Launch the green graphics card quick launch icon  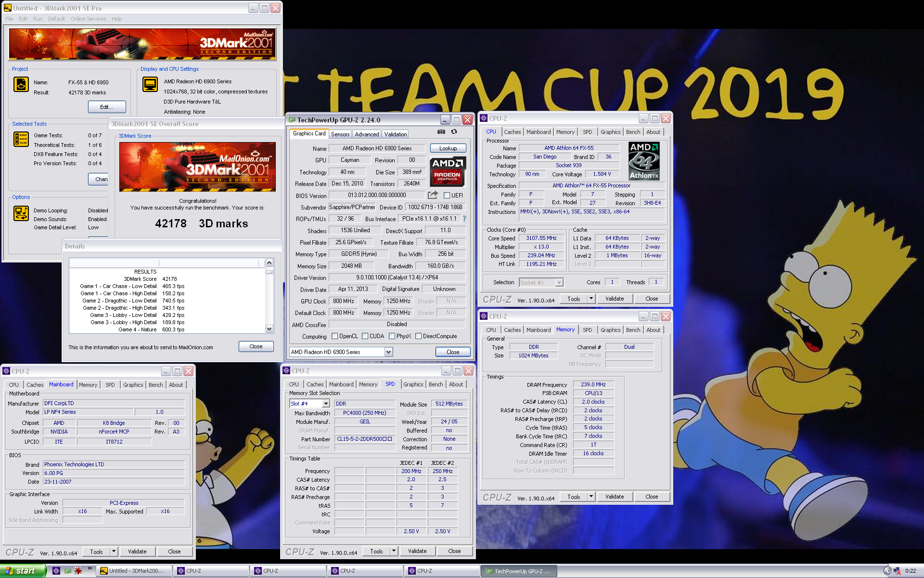(67, 571)
